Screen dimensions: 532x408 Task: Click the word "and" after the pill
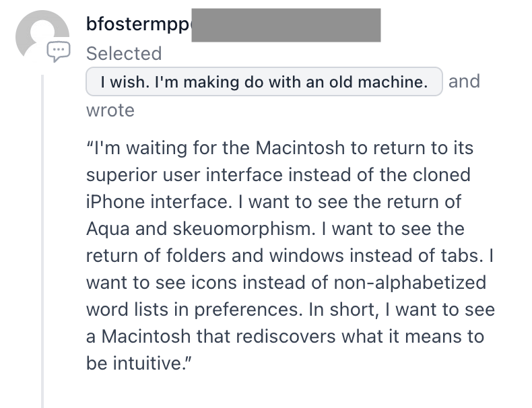click(x=464, y=81)
